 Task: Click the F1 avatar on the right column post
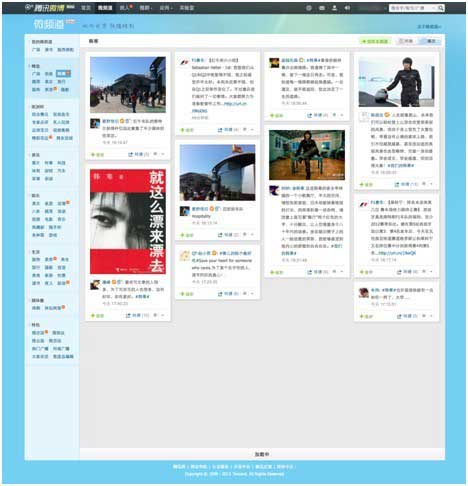(x=364, y=204)
